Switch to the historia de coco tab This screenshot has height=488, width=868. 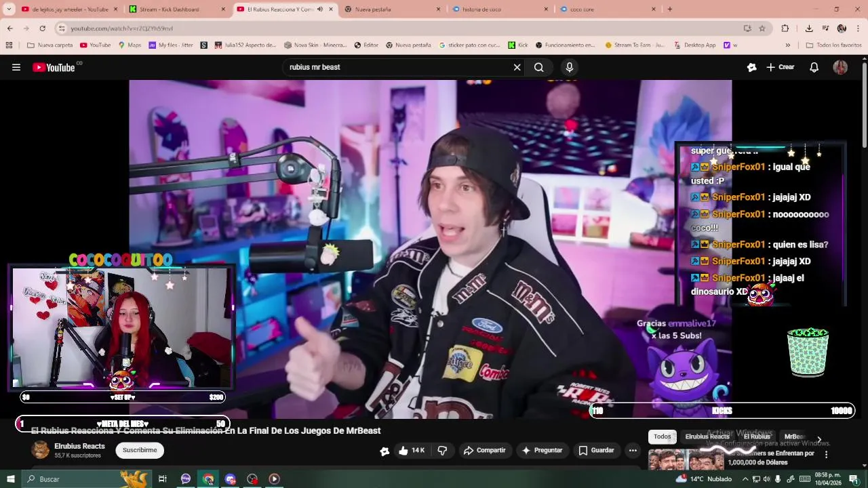click(x=500, y=9)
